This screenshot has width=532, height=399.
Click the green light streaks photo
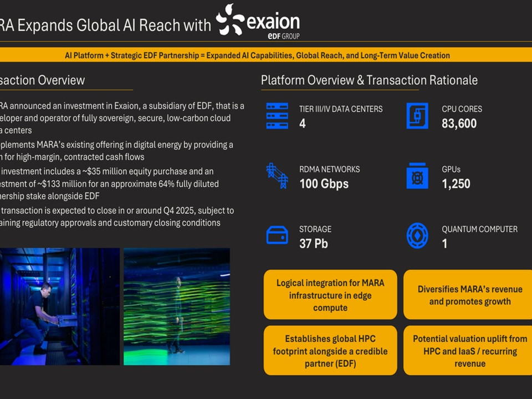click(177, 306)
